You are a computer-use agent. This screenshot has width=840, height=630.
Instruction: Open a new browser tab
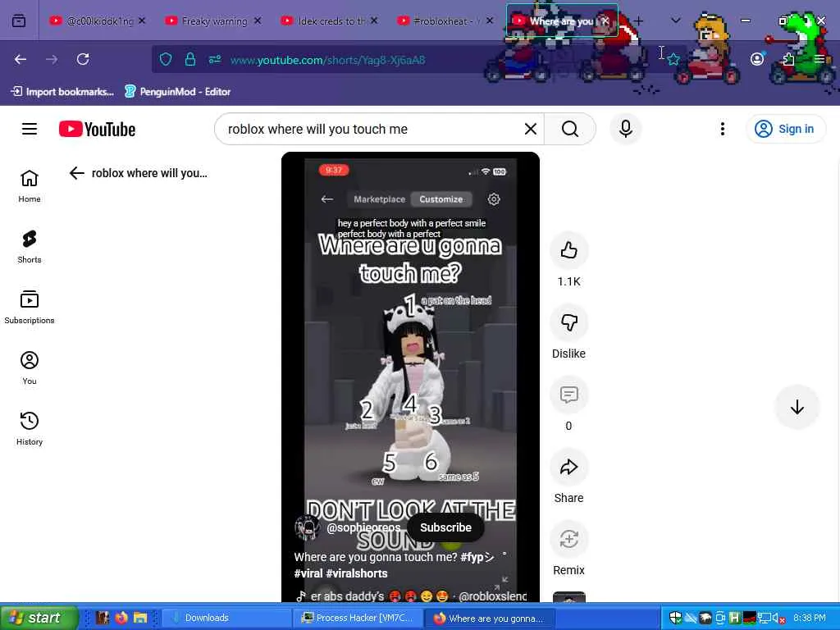[x=638, y=21]
